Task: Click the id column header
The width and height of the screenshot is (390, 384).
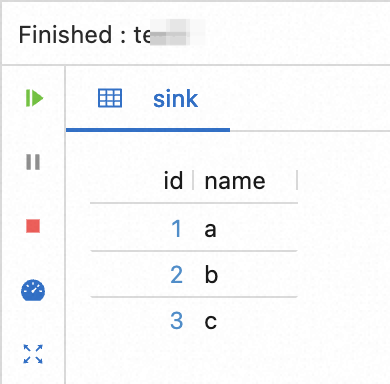Action: point(173,180)
